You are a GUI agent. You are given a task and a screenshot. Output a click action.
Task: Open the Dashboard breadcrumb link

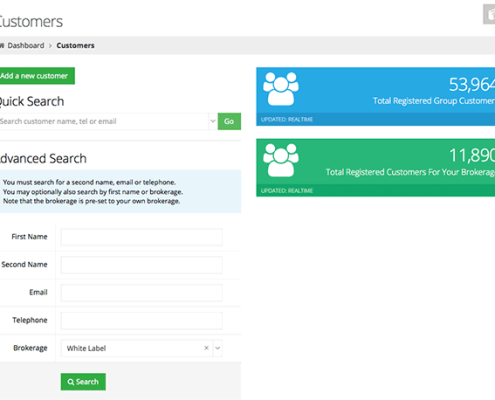pyautogui.click(x=26, y=46)
